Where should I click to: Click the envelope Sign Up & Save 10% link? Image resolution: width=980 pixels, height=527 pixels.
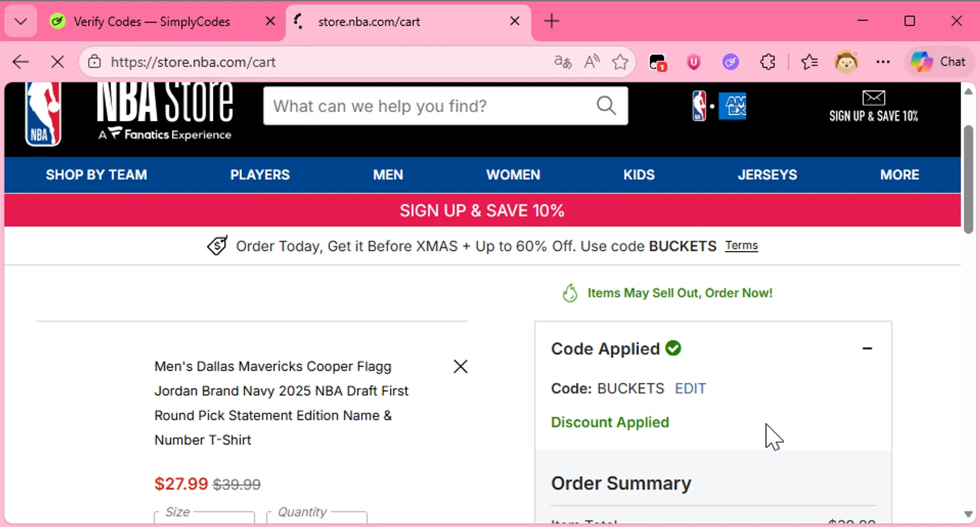(x=874, y=107)
